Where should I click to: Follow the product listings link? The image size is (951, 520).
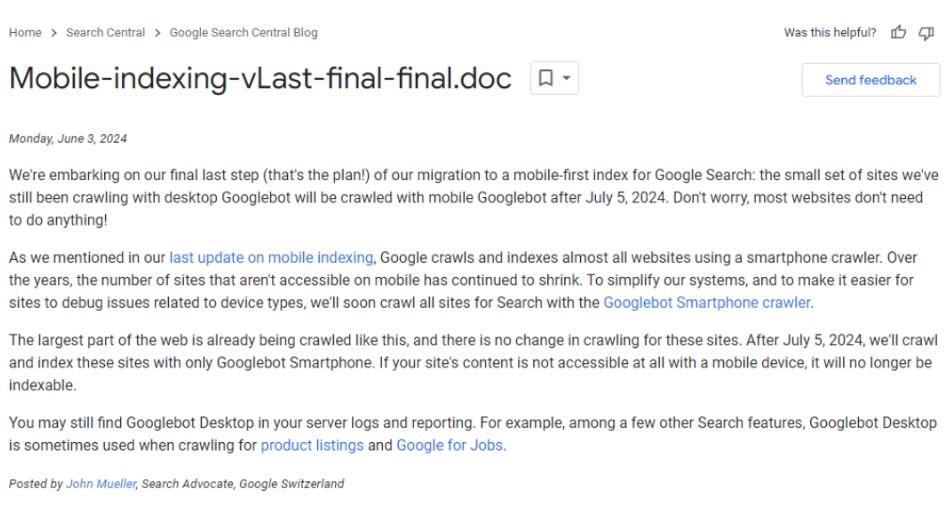[x=312, y=445]
